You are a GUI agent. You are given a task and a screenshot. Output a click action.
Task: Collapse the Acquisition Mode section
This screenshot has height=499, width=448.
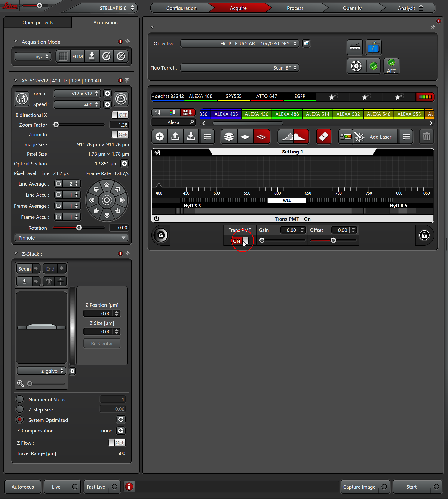tap(16, 42)
